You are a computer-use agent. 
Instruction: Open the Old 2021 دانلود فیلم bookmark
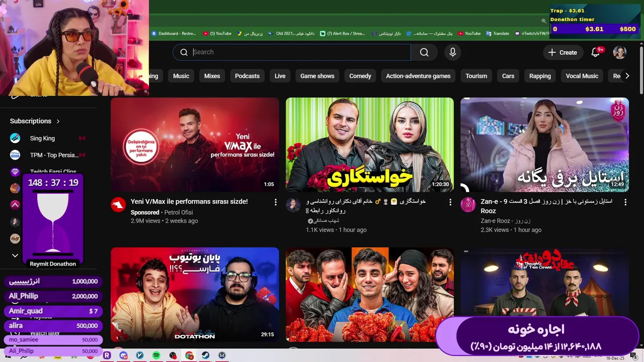(x=291, y=34)
